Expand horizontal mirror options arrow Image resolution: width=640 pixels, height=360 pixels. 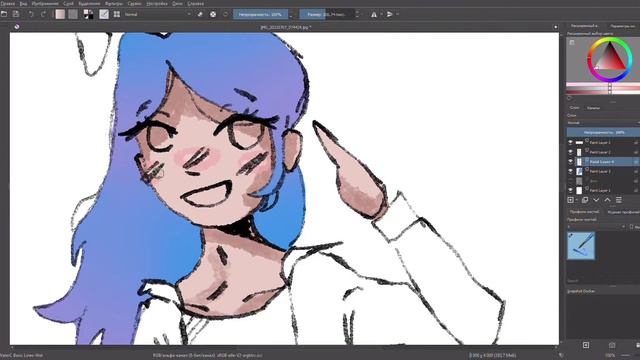pyautogui.click(x=381, y=14)
